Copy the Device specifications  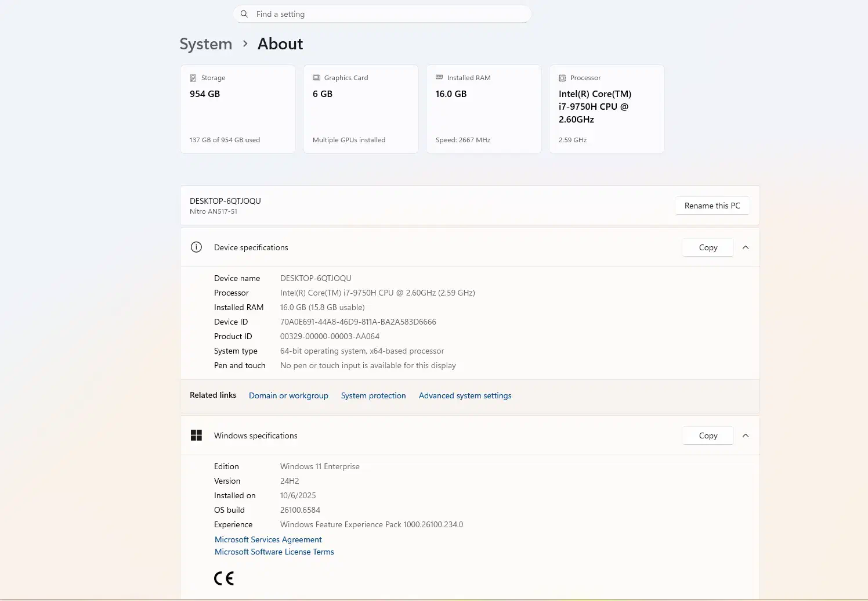point(707,247)
